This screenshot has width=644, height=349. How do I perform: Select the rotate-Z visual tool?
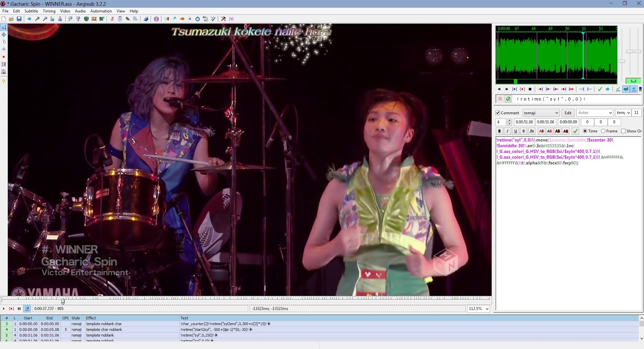click(x=4, y=42)
